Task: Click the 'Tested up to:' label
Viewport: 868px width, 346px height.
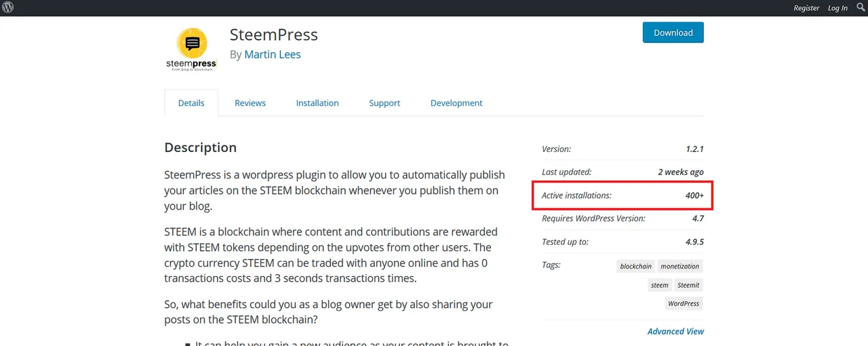Action: coord(565,242)
